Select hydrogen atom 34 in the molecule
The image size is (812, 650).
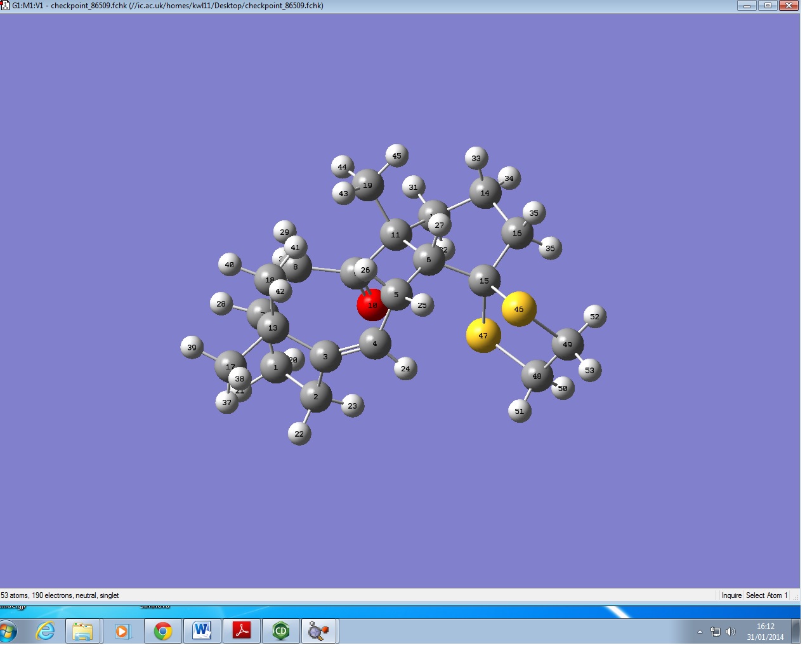coord(509,178)
